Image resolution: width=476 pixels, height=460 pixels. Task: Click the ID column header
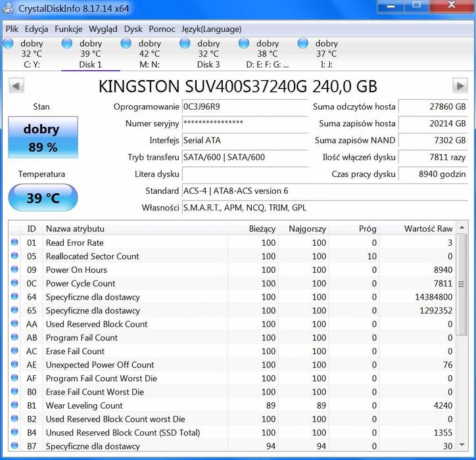pyautogui.click(x=32, y=229)
